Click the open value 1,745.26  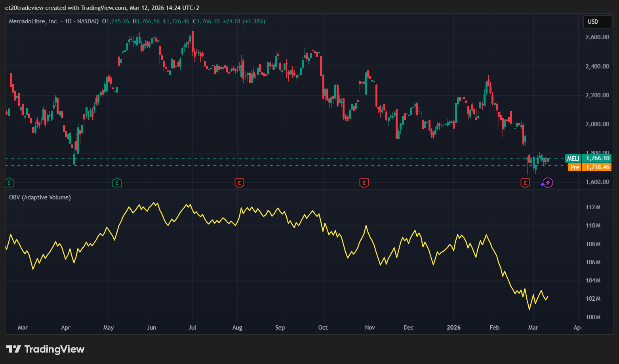[118, 21]
